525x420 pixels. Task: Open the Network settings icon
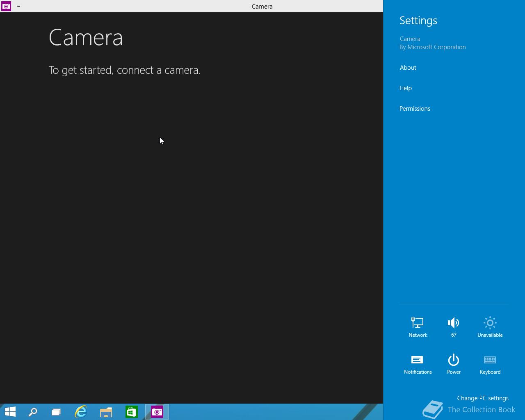418,327
